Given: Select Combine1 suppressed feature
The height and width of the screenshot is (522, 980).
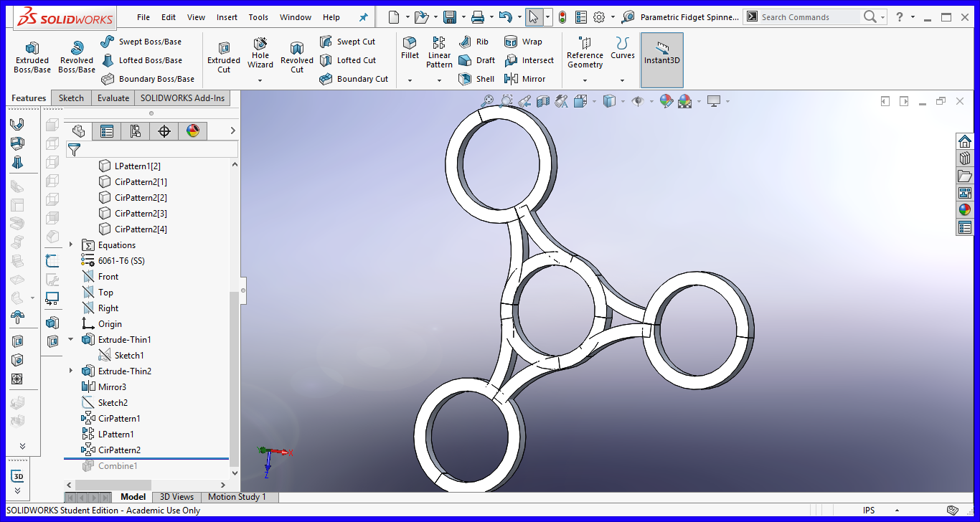Looking at the screenshot, I should tap(109, 466).
